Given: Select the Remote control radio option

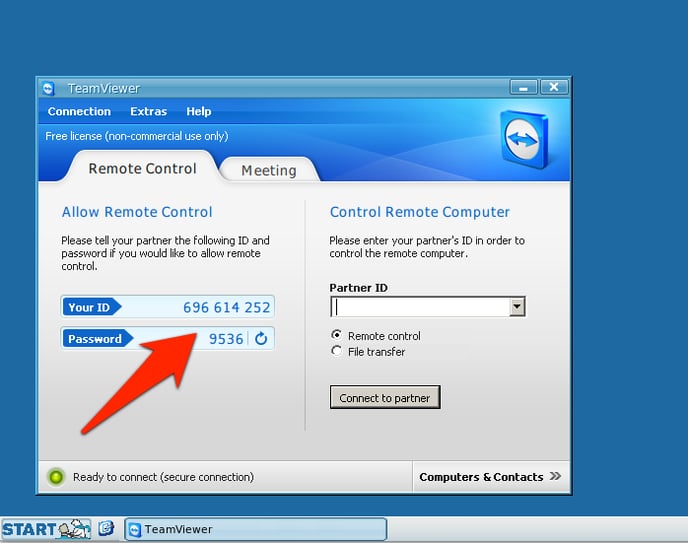Looking at the screenshot, I should [337, 336].
